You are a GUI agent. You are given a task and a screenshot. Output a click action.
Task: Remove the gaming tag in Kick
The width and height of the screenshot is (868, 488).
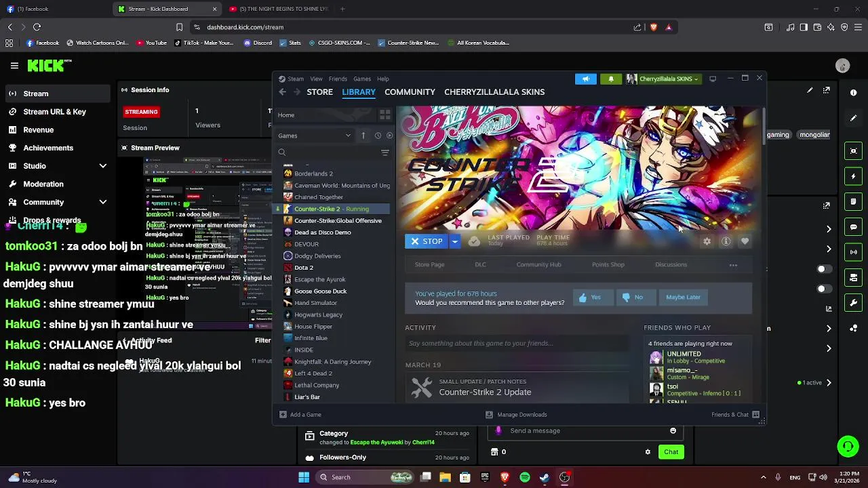pos(778,135)
